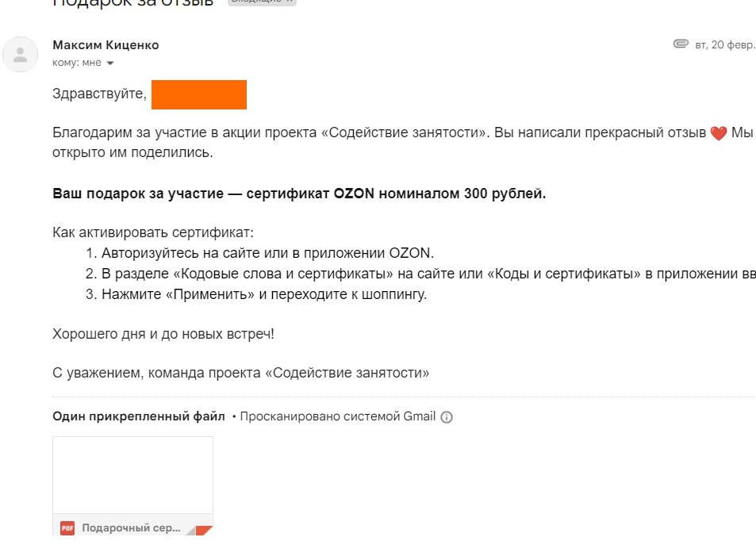The width and height of the screenshot is (756, 560).
Task: Click the paperclip attachment icon near the date
Action: (681, 44)
